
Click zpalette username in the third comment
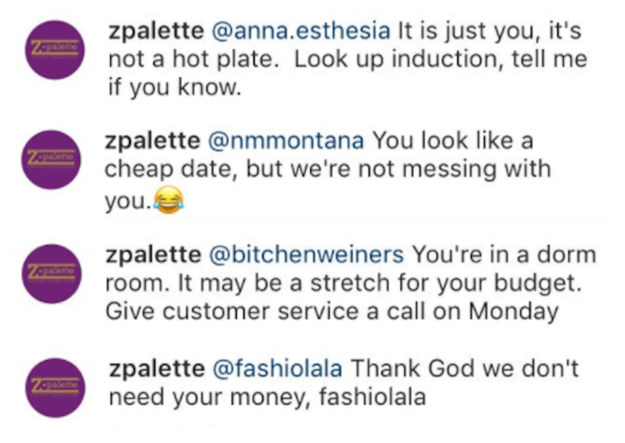pos(153,256)
